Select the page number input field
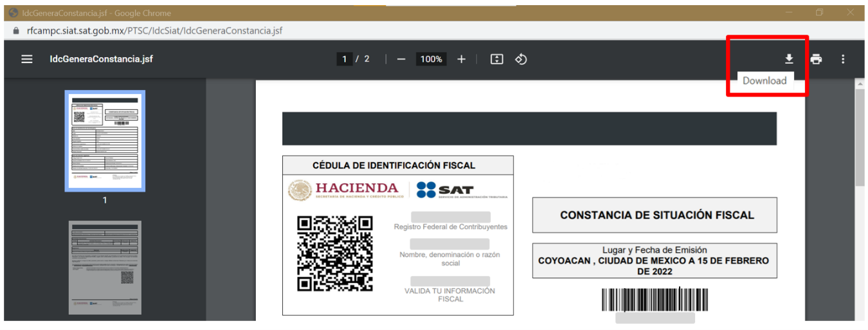Screen dimensions: 868x330 point(345,59)
